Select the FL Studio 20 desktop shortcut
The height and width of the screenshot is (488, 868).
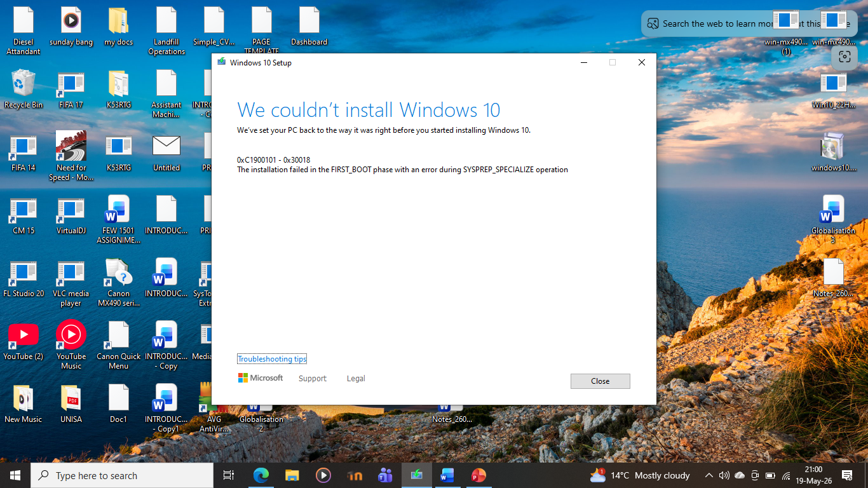coord(24,278)
